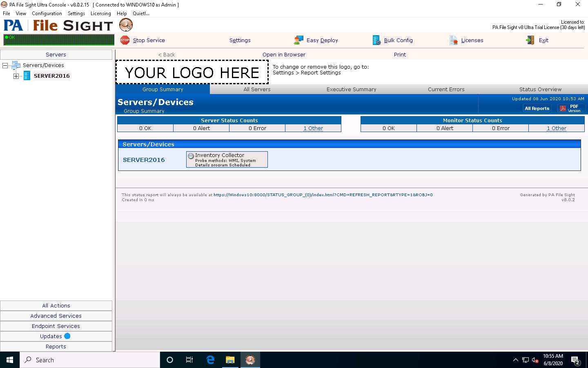The height and width of the screenshot is (368, 588).
Task: Click the Stop Service toolbar label
Action: pyautogui.click(x=149, y=40)
